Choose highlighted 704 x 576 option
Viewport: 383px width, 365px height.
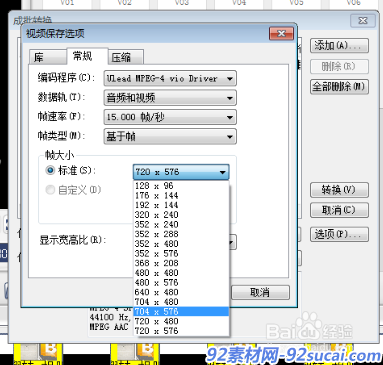coord(181,311)
